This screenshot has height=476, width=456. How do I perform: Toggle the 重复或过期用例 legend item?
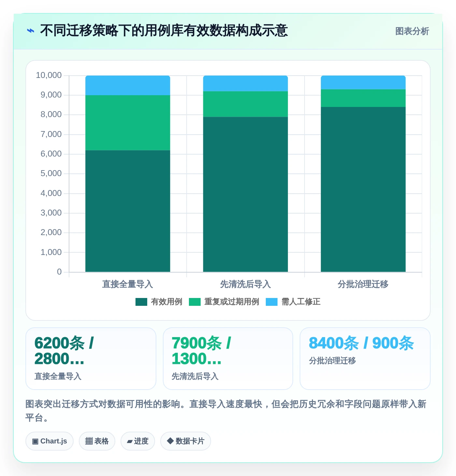(x=224, y=302)
